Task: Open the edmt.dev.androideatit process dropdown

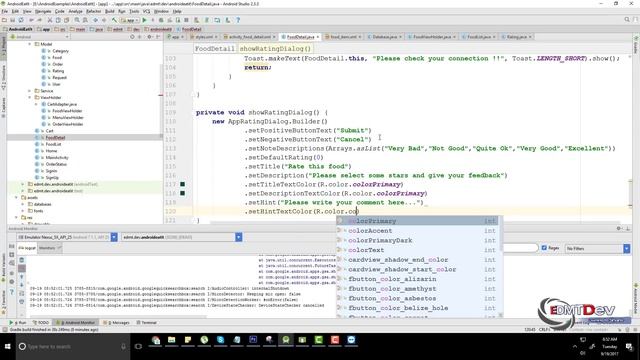Action: pyautogui.click(x=238, y=237)
